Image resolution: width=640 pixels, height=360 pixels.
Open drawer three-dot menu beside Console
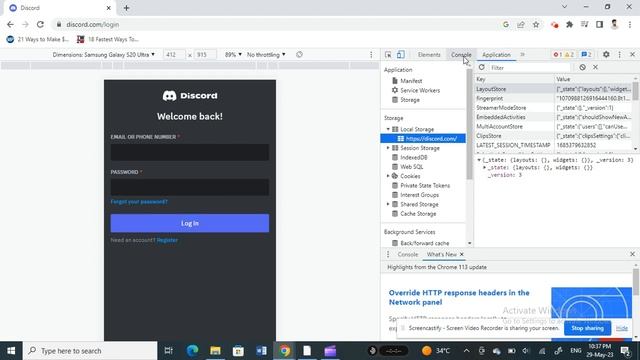[x=388, y=254]
